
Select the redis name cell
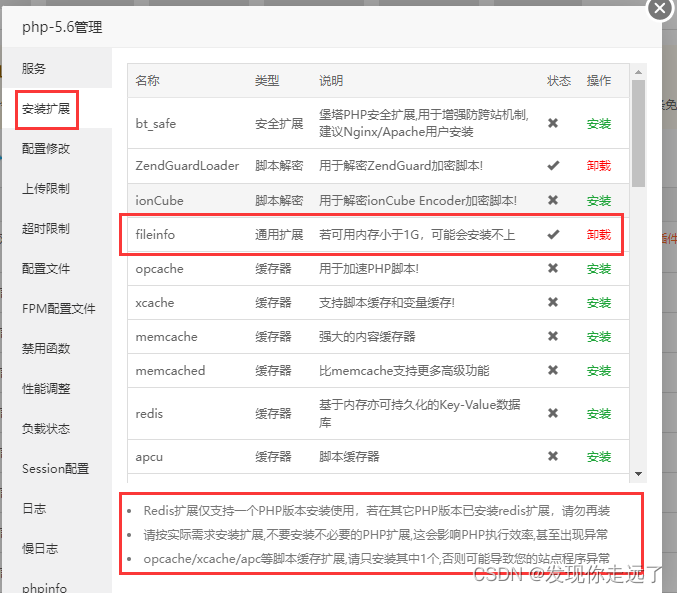tap(149, 414)
